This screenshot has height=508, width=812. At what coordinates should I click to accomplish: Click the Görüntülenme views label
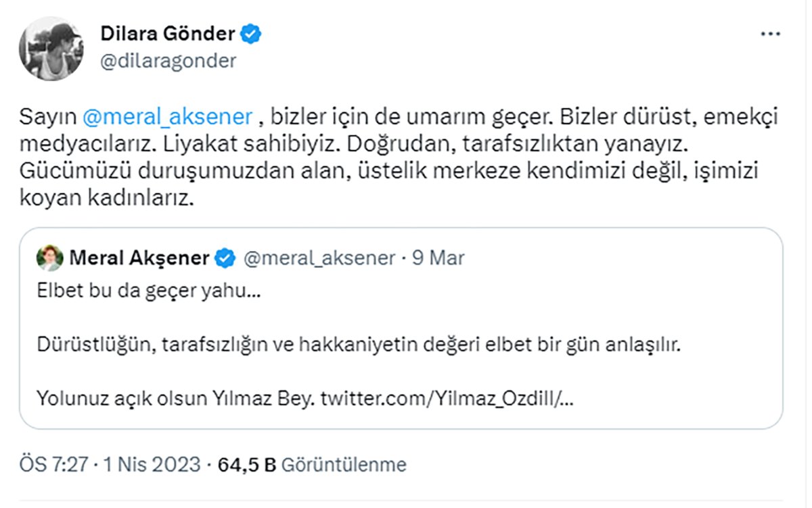click(x=344, y=465)
